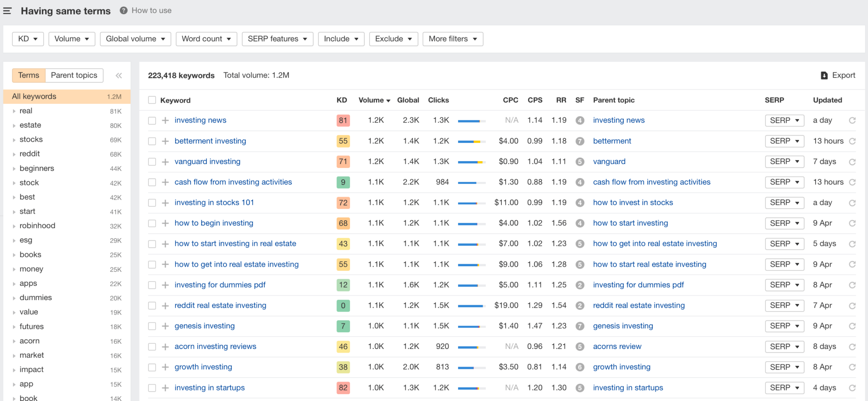Check the 'investing news' row checkbox
This screenshot has height=401, width=868.
[x=152, y=120]
